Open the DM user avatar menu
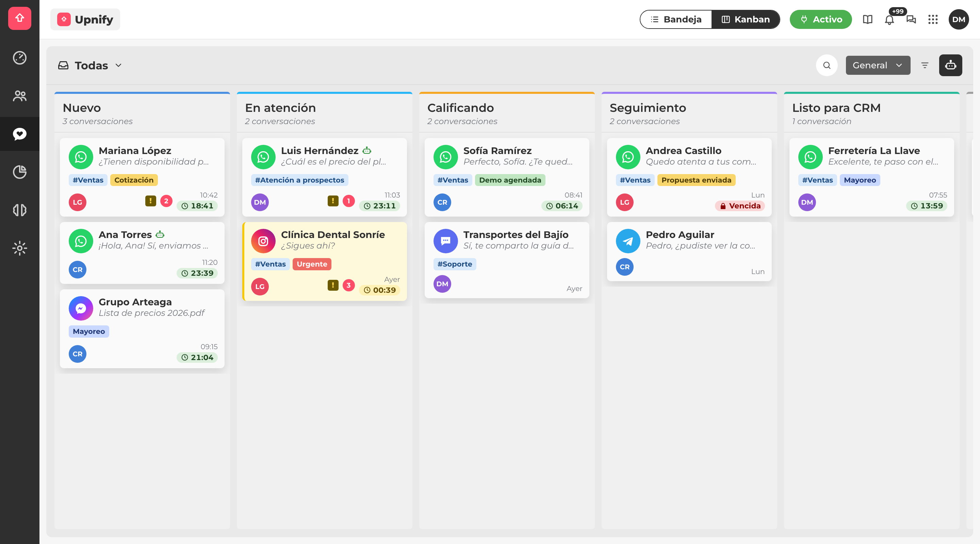The width and height of the screenshot is (980, 544). 959,19
